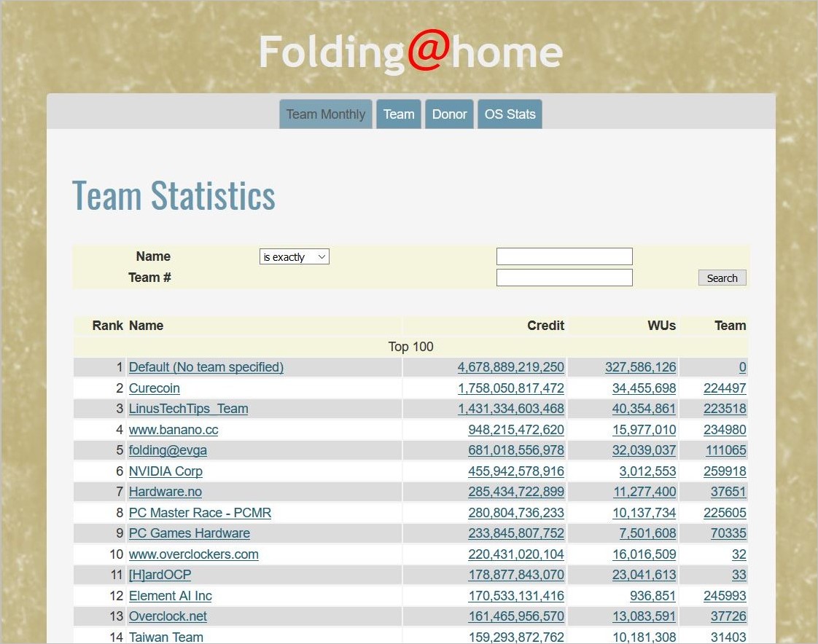
Task: Click team number 37651 for Hardware.no
Action: 728,492
